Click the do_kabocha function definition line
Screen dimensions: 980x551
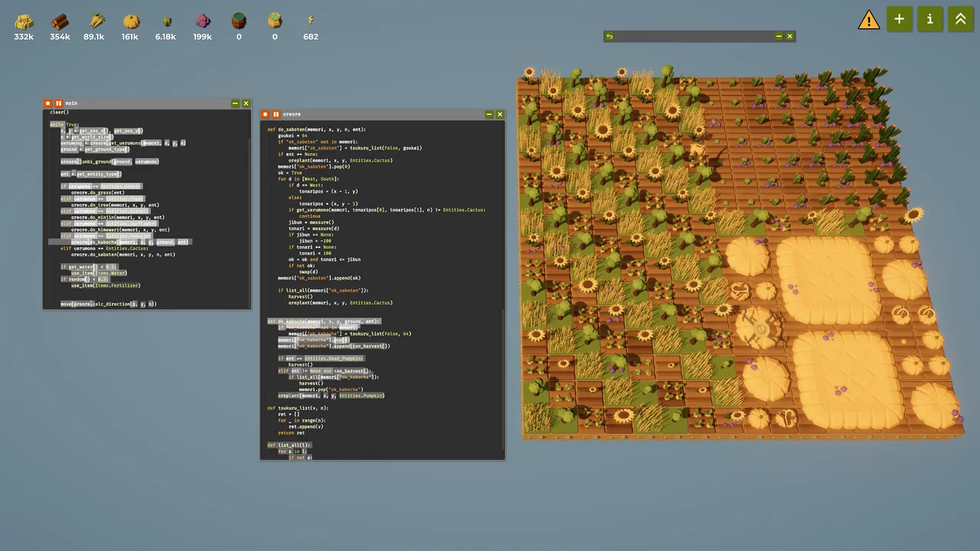coord(323,321)
